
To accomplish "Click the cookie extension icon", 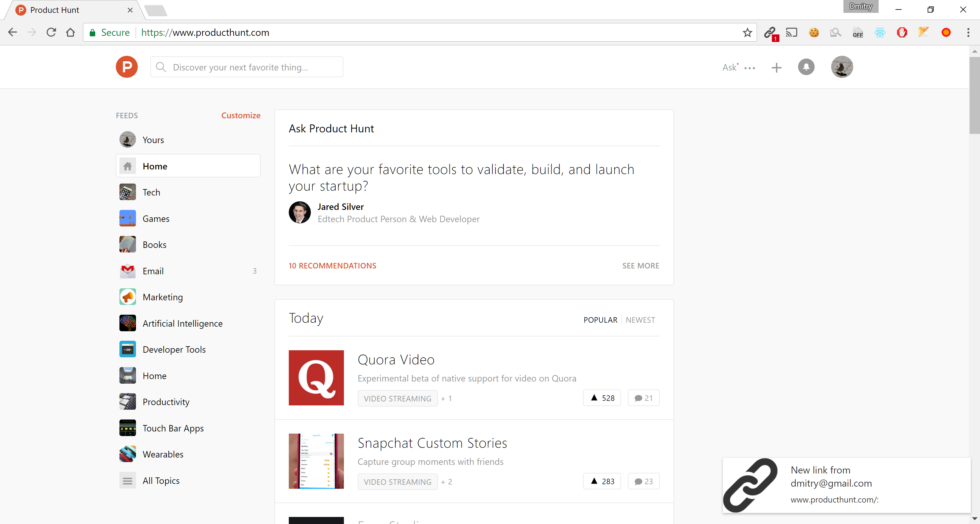I will click(x=814, y=33).
